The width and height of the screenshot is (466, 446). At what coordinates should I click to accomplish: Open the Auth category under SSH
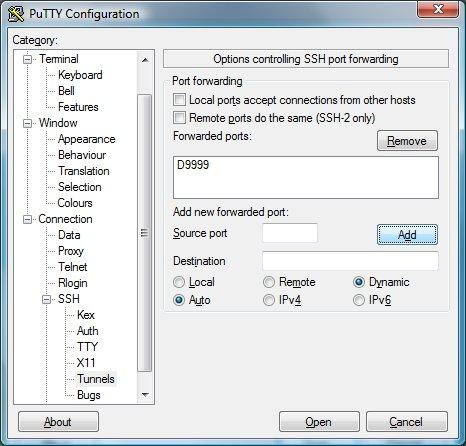tap(88, 331)
